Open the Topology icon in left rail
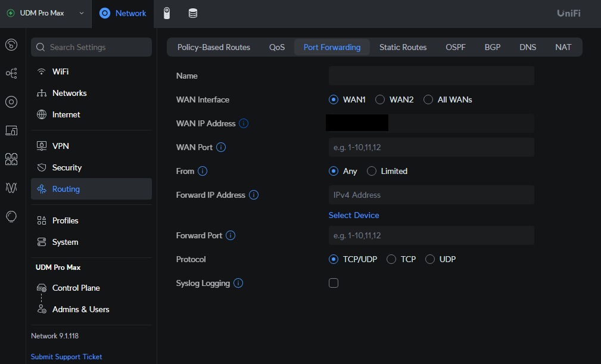The width and height of the screenshot is (601, 364). 11,73
